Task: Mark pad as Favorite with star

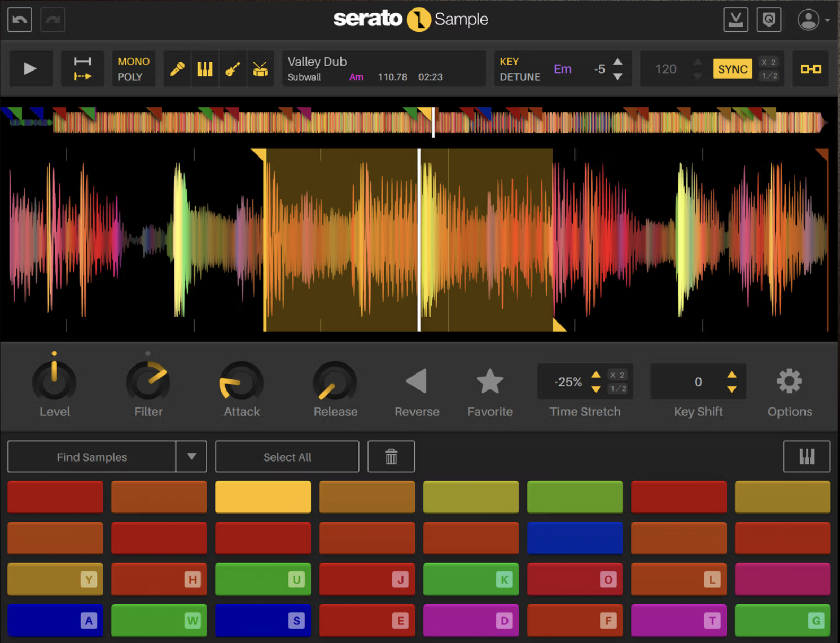Action: [x=490, y=381]
